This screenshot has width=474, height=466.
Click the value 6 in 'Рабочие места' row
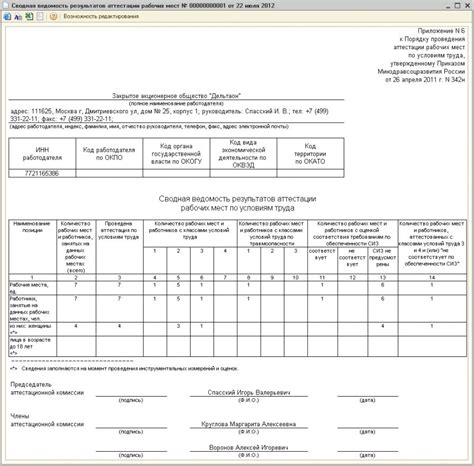point(383,285)
